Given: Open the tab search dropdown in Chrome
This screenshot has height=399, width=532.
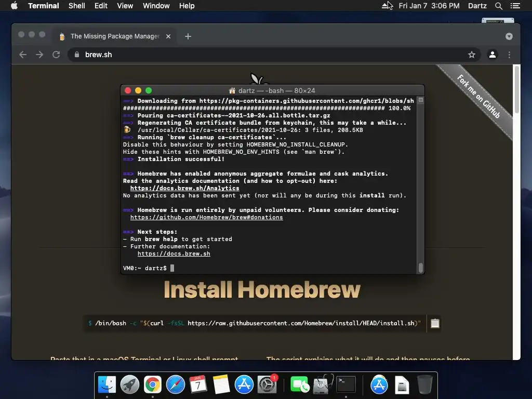Looking at the screenshot, I should click(x=509, y=36).
